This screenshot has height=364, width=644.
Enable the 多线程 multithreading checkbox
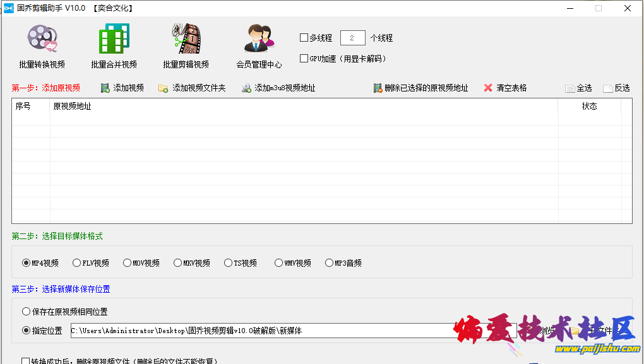(304, 37)
